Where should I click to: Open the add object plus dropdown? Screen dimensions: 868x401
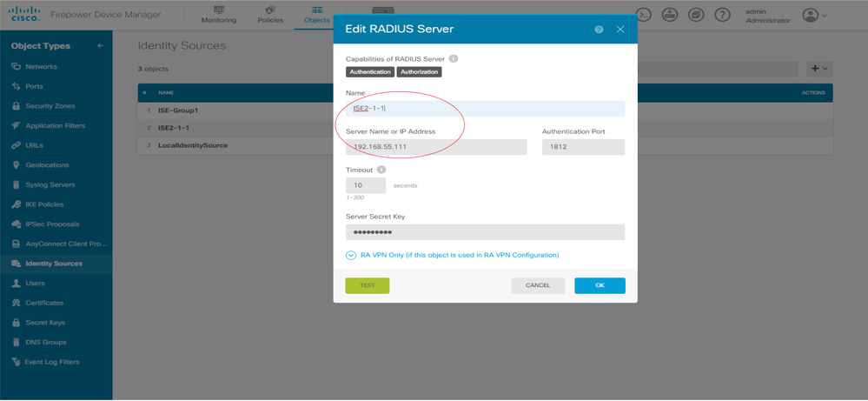pos(819,69)
